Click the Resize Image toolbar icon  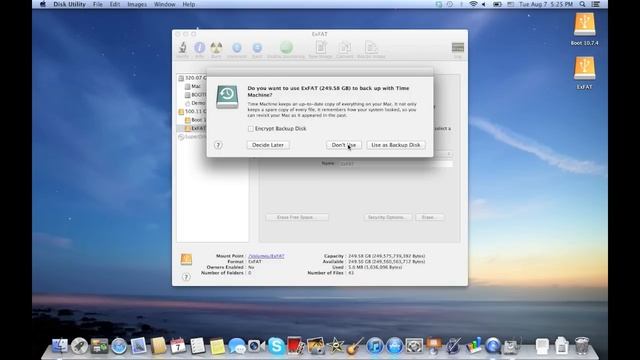371,47
